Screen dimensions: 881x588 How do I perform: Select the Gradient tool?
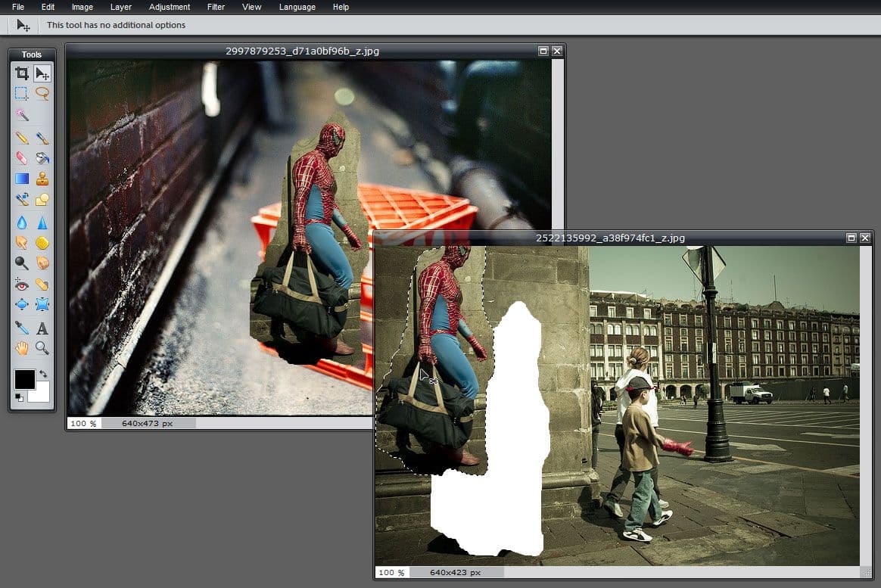(22, 179)
